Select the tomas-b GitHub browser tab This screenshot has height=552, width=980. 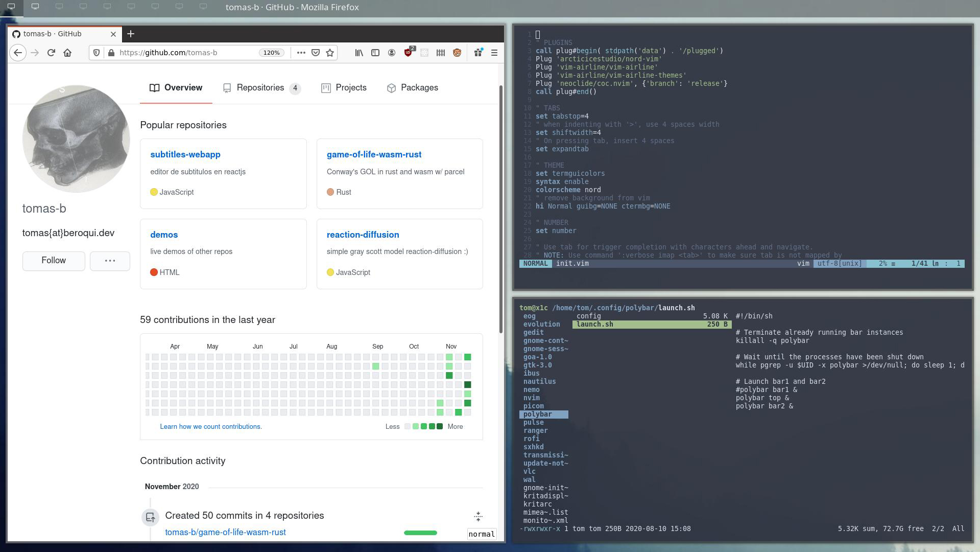[64, 34]
